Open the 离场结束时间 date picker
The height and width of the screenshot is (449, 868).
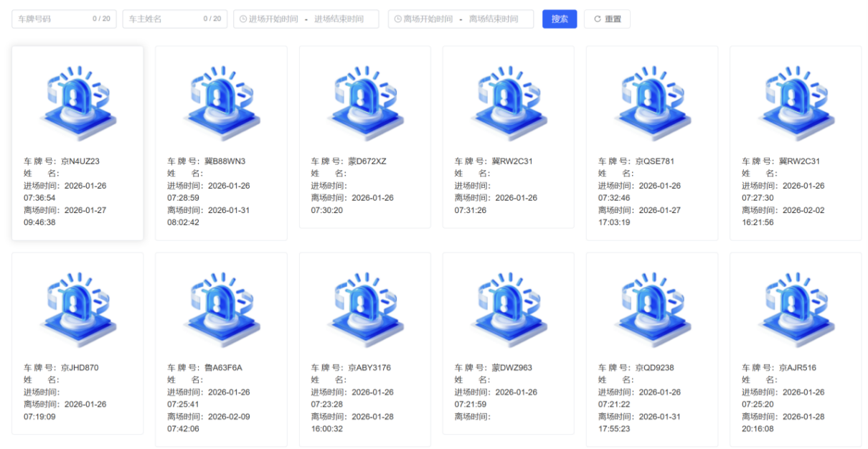tap(494, 19)
